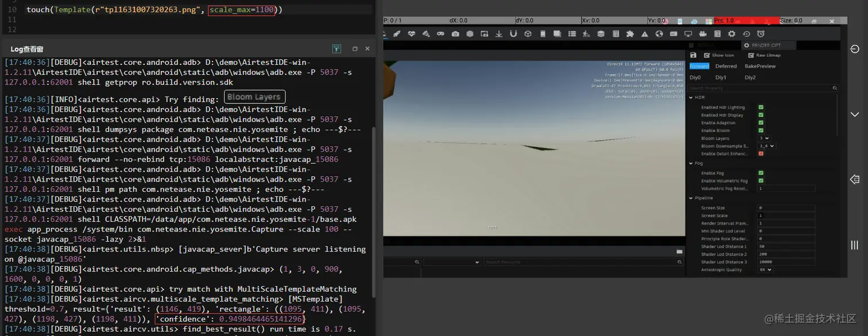868x336 pixels.
Task: Click the wireframe box icon in toolbar
Action: (528, 34)
